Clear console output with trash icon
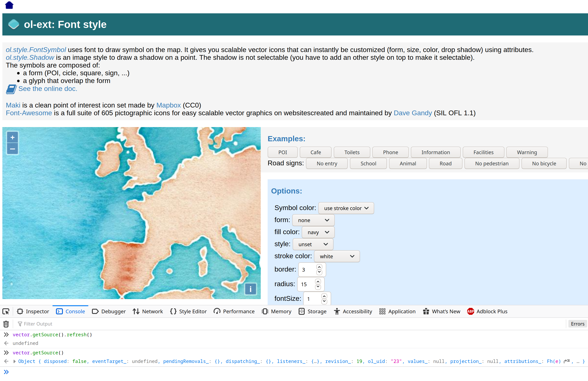Viewport: 588px width, 381px height. click(x=6, y=324)
